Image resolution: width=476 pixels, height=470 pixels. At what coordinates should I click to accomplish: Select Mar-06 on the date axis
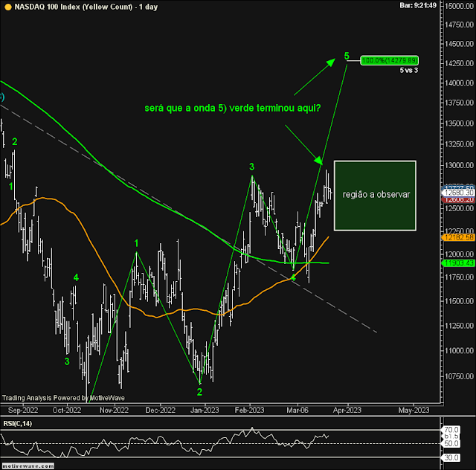tap(297, 411)
